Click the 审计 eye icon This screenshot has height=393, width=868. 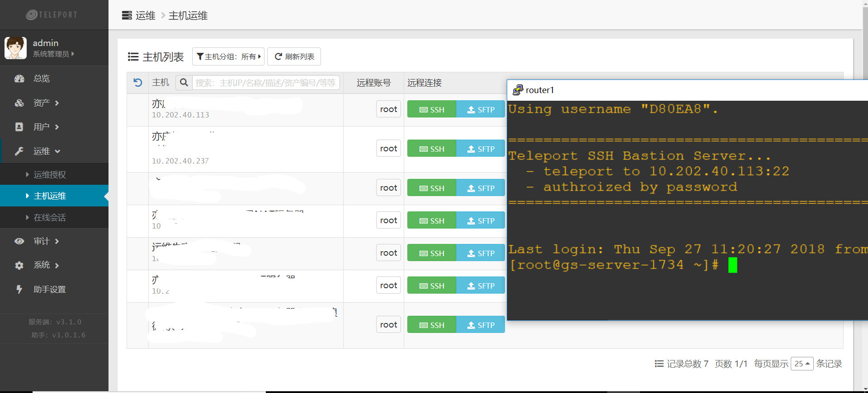19,241
